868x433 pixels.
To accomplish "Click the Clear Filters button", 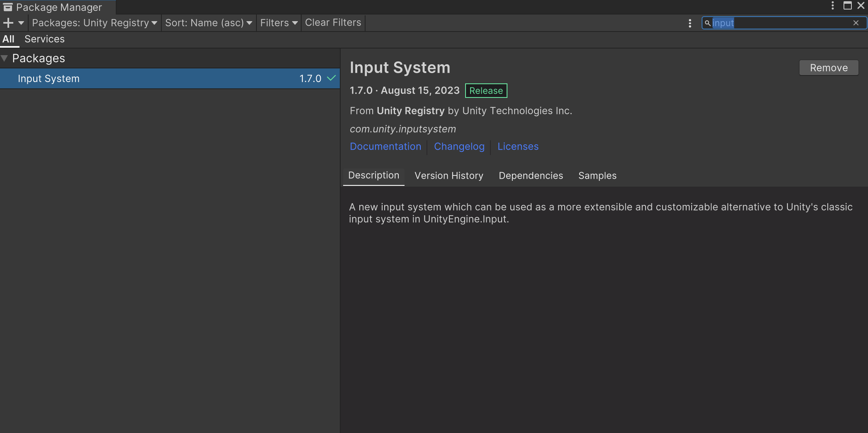I will 333,23.
